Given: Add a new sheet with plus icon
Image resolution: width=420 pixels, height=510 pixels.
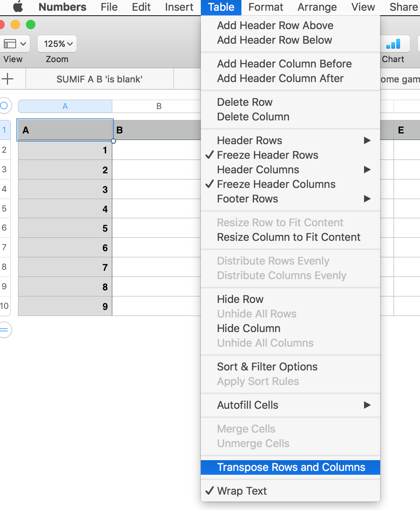Looking at the screenshot, I should pos(8,79).
